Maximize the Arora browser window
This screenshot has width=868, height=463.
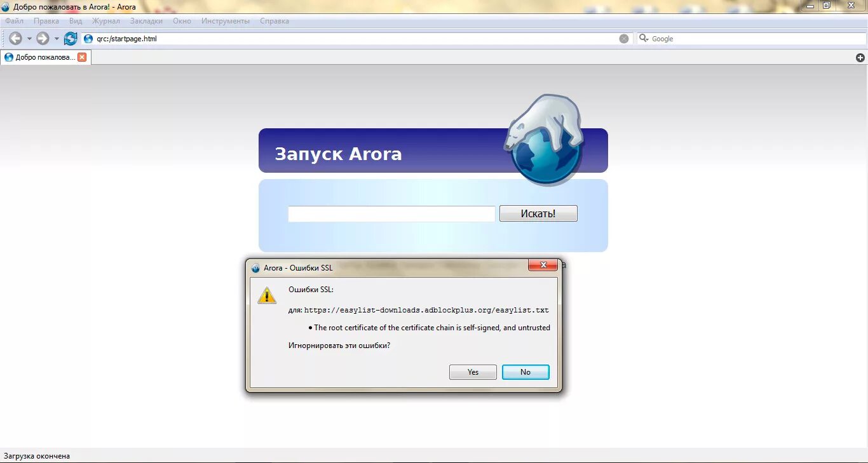point(826,5)
